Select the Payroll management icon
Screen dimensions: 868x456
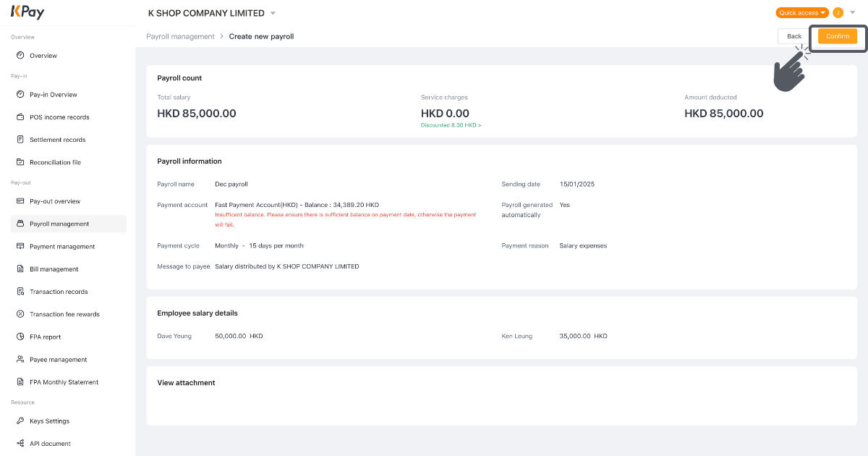tap(21, 223)
